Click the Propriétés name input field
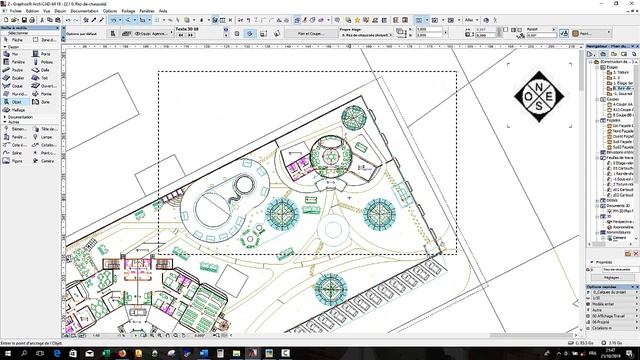The image size is (640, 360). click(x=620, y=269)
